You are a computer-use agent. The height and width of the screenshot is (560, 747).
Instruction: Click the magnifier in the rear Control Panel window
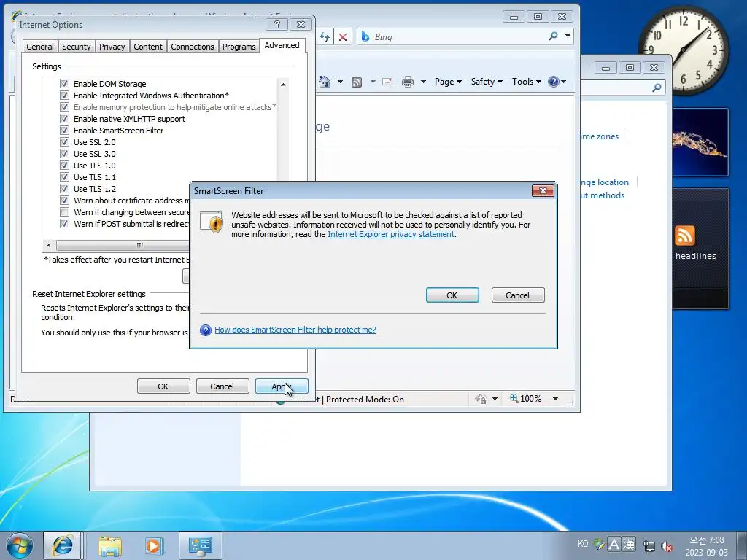pyautogui.click(x=657, y=87)
